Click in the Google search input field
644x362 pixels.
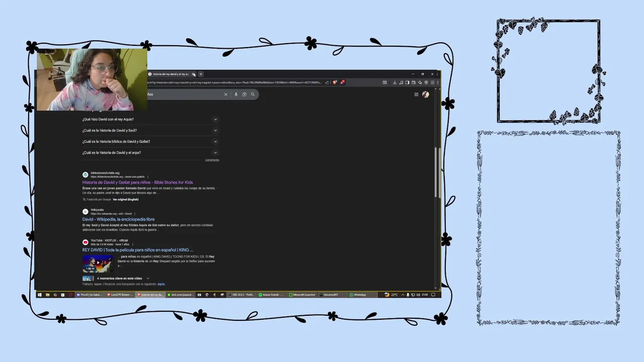coord(184,94)
